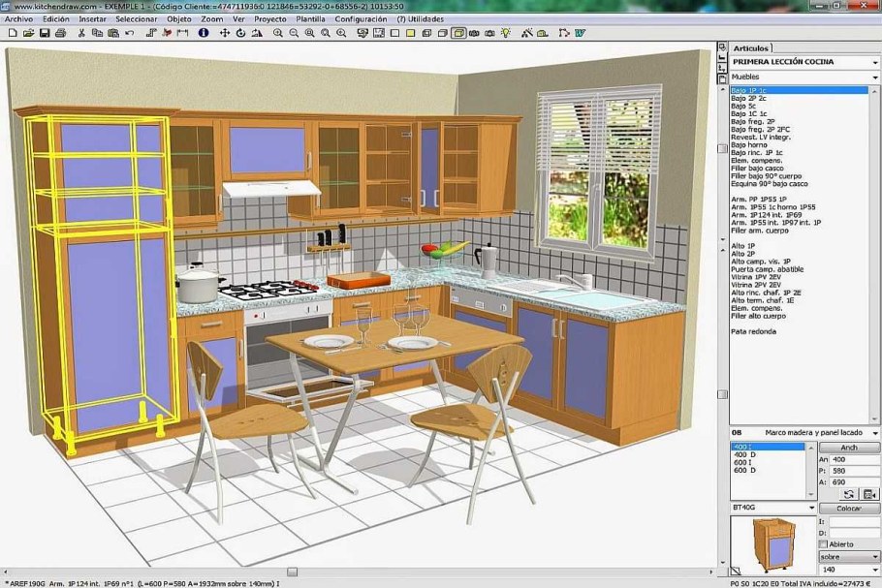Toggle the perspective view icon in the toolbar

coord(458,32)
